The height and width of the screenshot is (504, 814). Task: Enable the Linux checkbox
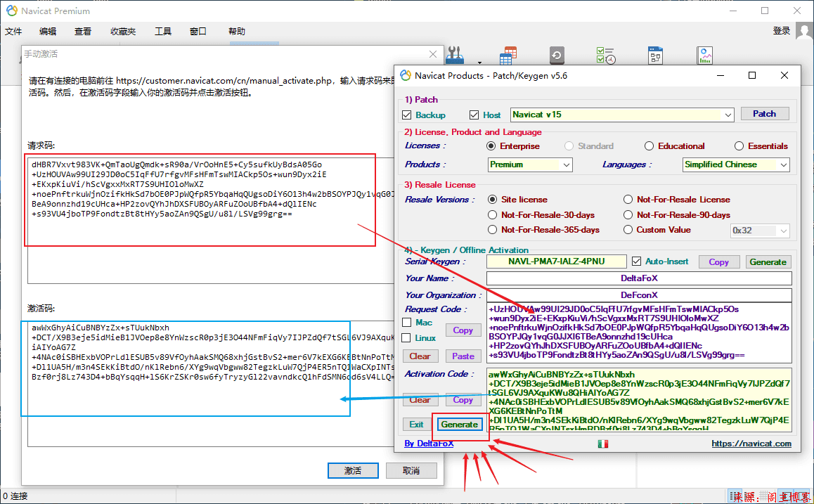(407, 338)
